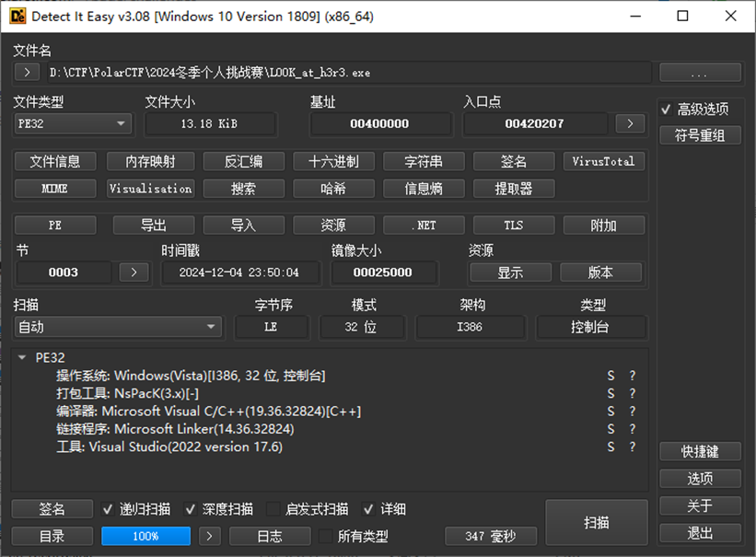Open the 十六进制 hex viewer
Viewport: 756px width, 557px height.
point(332,161)
